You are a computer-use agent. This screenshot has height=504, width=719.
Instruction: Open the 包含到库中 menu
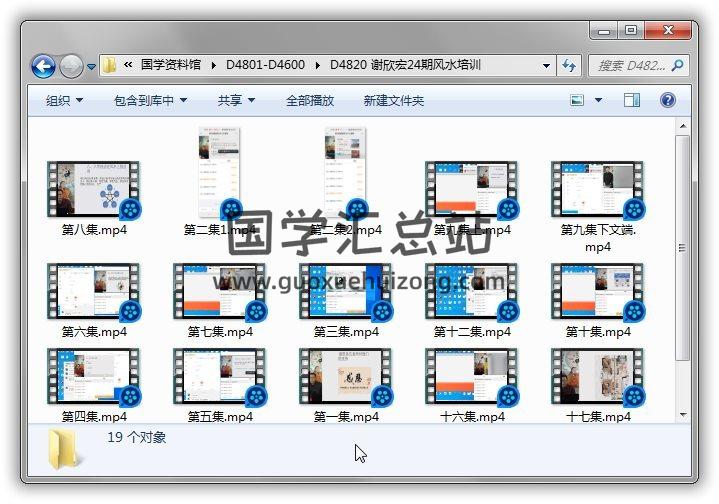[150, 100]
